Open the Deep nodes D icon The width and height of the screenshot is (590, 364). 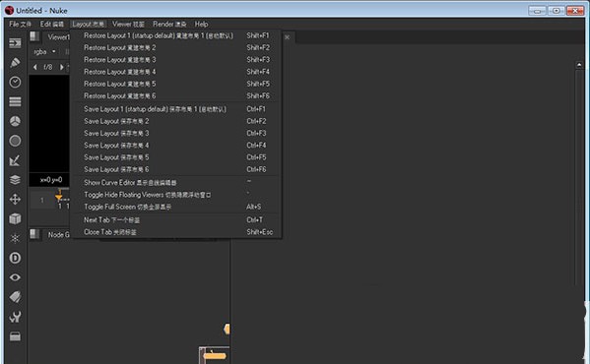15,258
